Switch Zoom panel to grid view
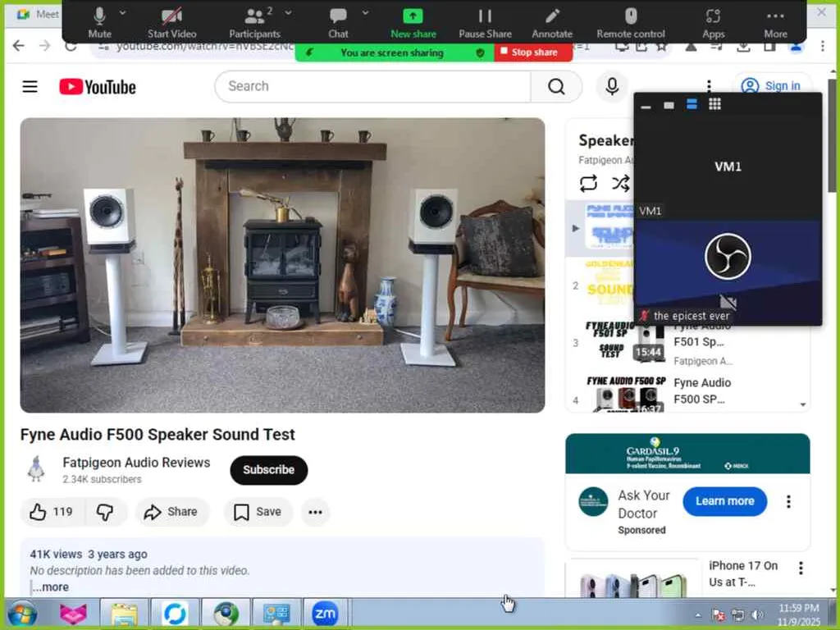This screenshot has height=630, width=840. pyautogui.click(x=714, y=104)
